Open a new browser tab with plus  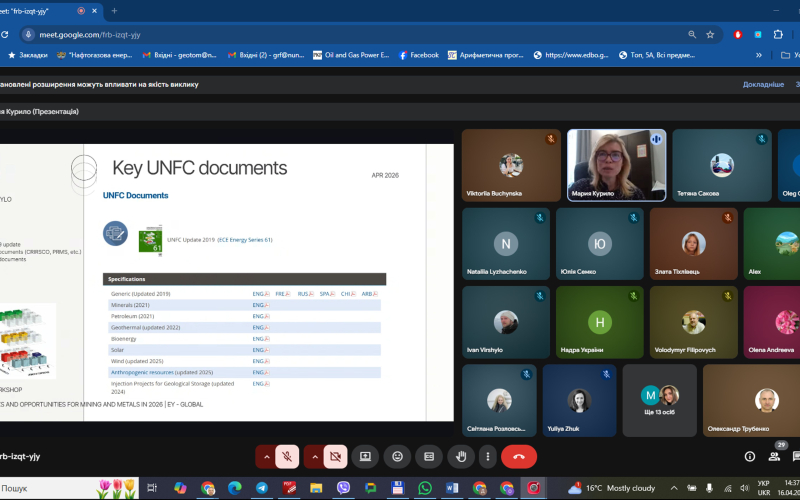[x=114, y=11]
